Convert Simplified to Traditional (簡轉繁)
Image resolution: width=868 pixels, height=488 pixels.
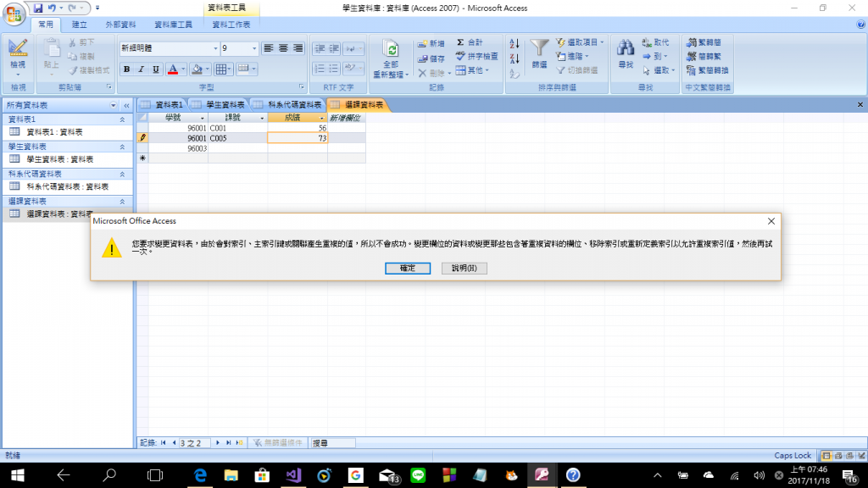(704, 57)
